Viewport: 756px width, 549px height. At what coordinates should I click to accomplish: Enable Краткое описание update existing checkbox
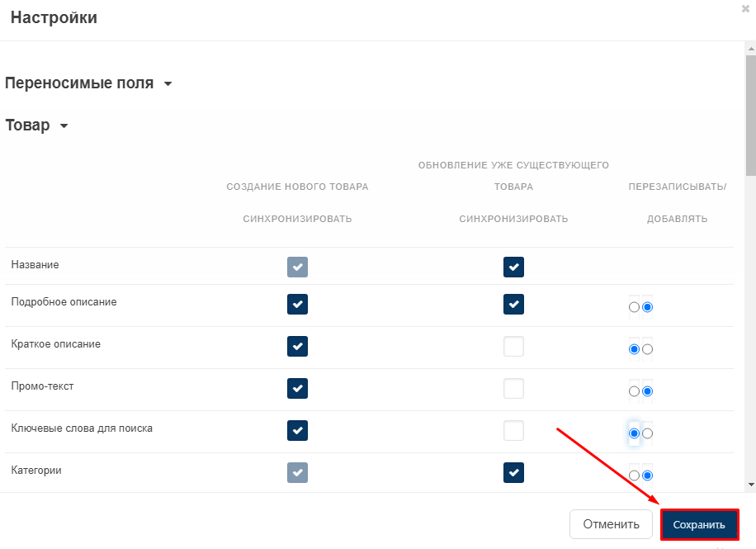[x=513, y=346]
